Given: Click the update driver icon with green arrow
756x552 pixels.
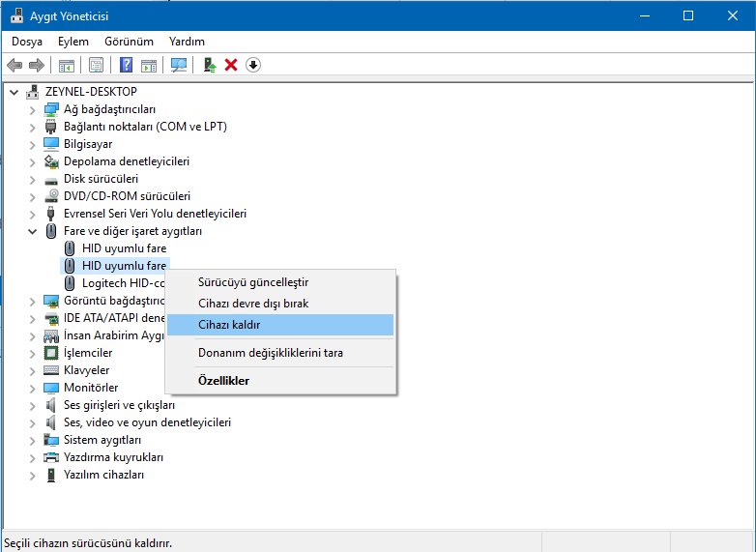Looking at the screenshot, I should tap(209, 65).
